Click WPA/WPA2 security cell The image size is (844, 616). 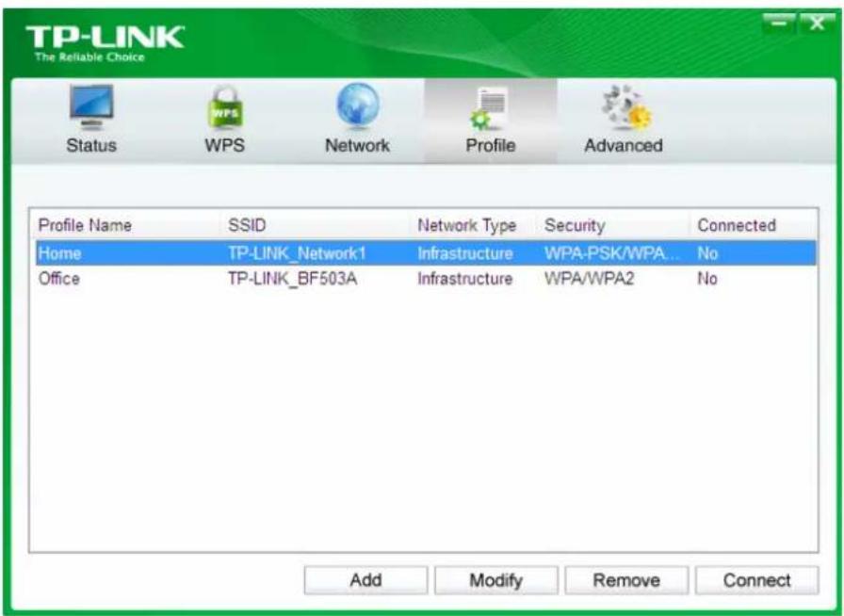click(590, 279)
